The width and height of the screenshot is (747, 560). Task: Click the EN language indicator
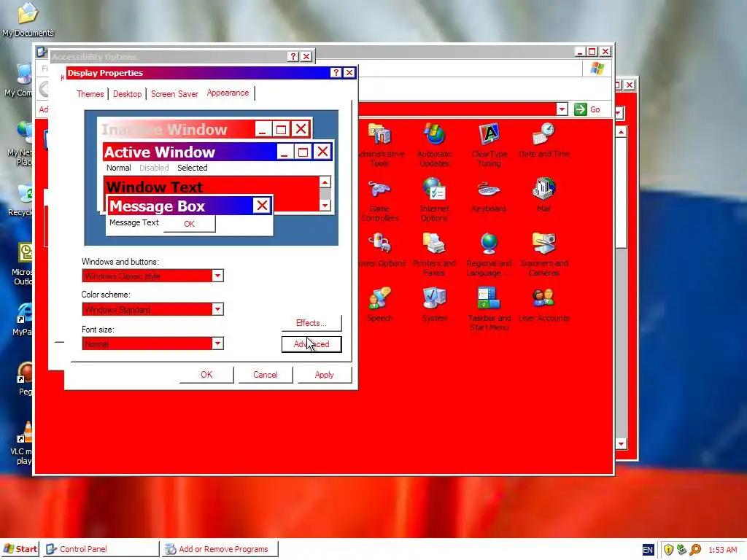coord(648,550)
